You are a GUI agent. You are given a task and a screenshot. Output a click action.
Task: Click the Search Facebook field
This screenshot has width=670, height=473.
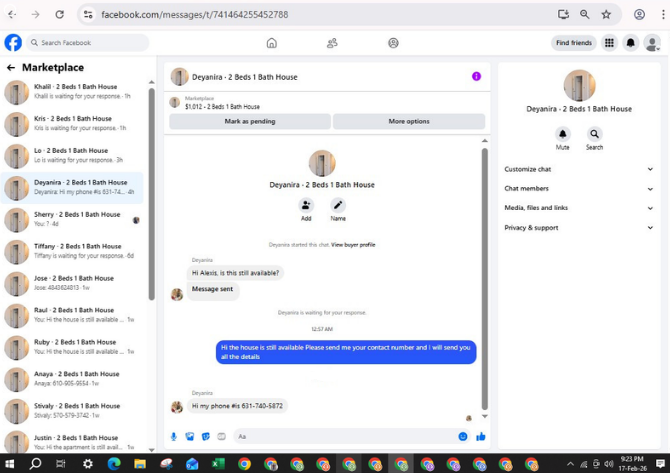pos(88,43)
